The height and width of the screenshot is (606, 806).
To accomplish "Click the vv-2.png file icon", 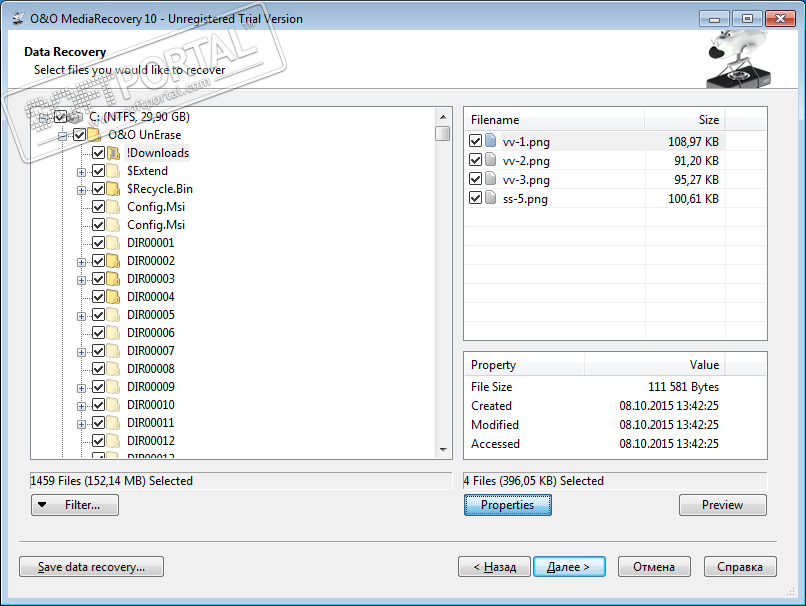I will click(x=491, y=159).
